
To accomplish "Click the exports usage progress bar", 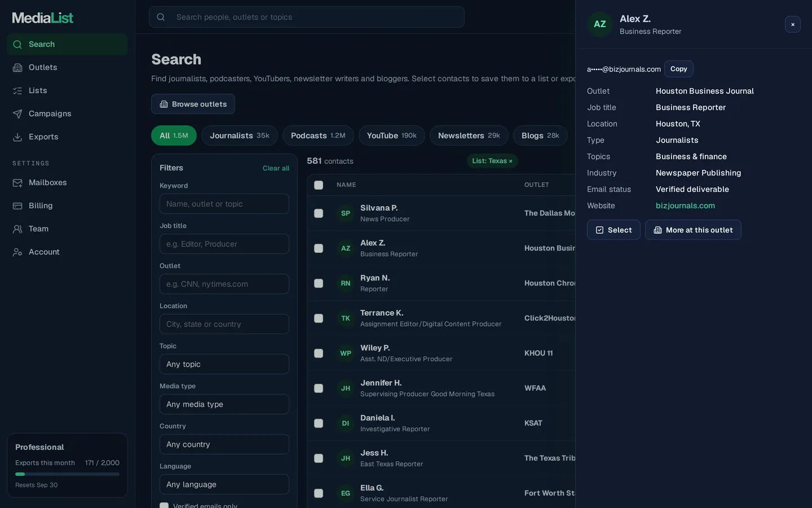I will [x=67, y=474].
